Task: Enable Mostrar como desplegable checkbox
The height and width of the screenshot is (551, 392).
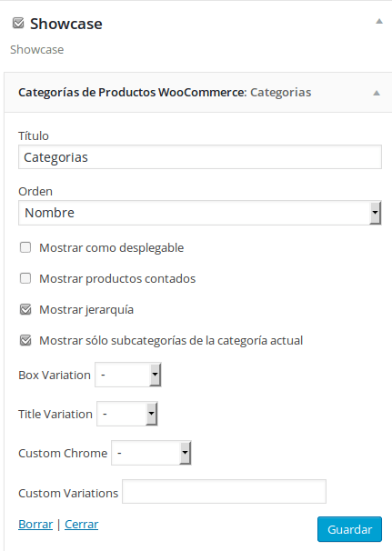Action: (x=25, y=247)
